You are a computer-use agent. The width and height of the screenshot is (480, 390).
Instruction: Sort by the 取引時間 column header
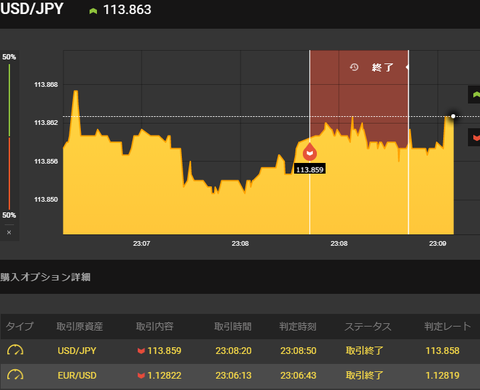point(233,326)
